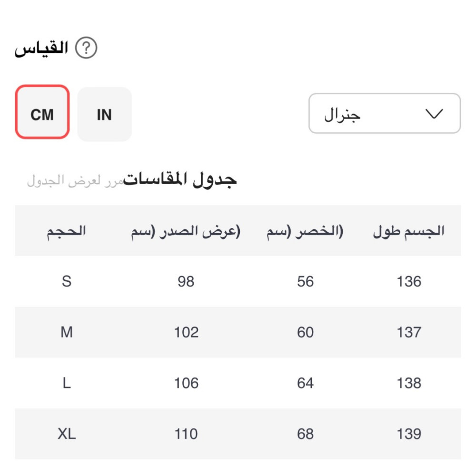Click the الحجم column header
This screenshot has width=476, height=476.
pos(66,231)
